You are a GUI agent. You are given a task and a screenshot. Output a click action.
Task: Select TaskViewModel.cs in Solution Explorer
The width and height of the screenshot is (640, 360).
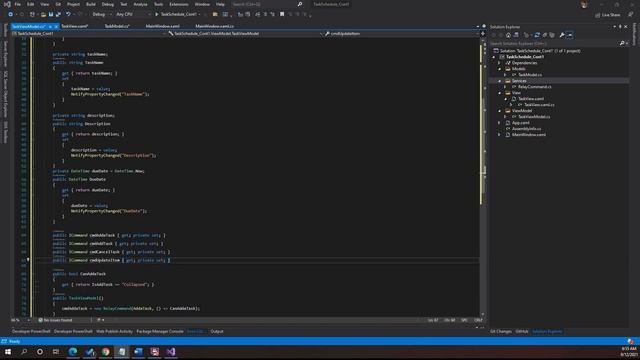[534, 117]
